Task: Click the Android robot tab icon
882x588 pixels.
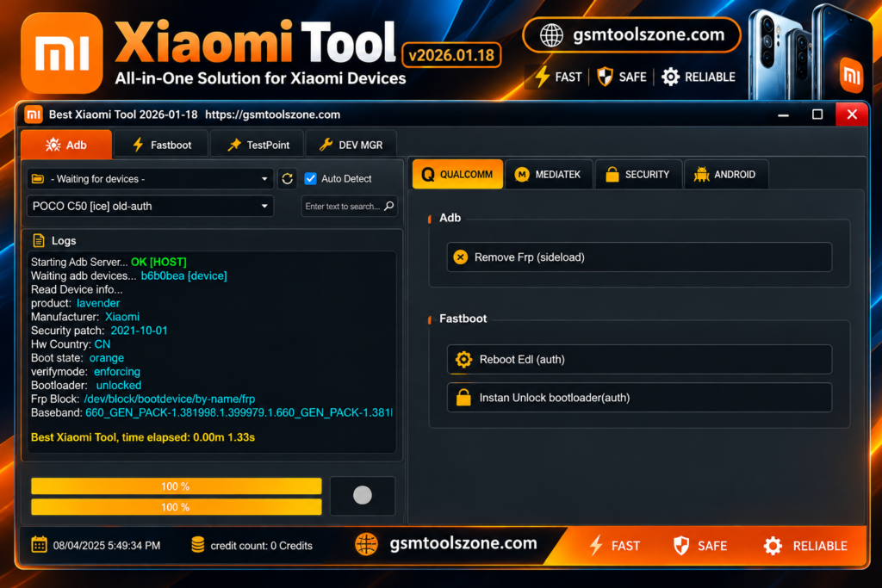Action: 701,174
